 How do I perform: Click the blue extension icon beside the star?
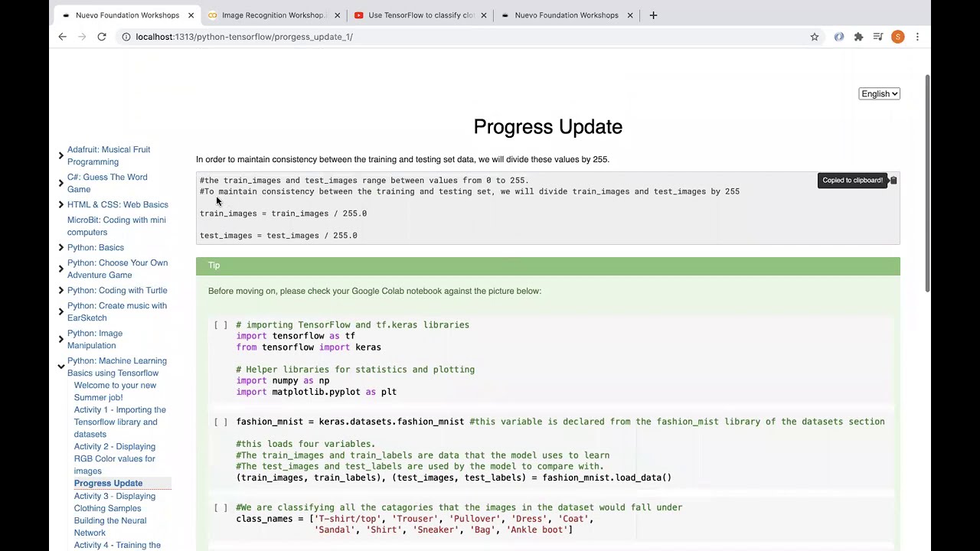click(x=839, y=37)
